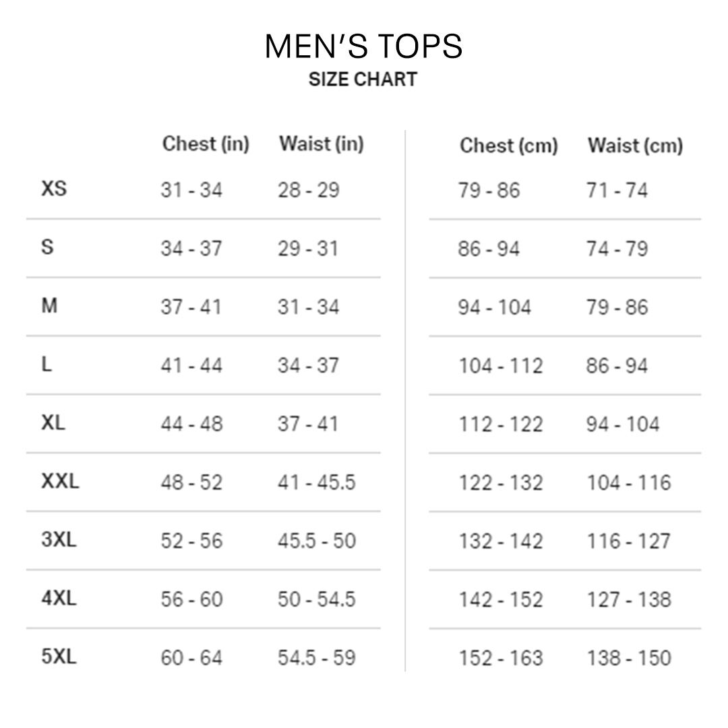The image size is (728, 728).
Task: Select the 3XL size row label
Action: [59, 540]
